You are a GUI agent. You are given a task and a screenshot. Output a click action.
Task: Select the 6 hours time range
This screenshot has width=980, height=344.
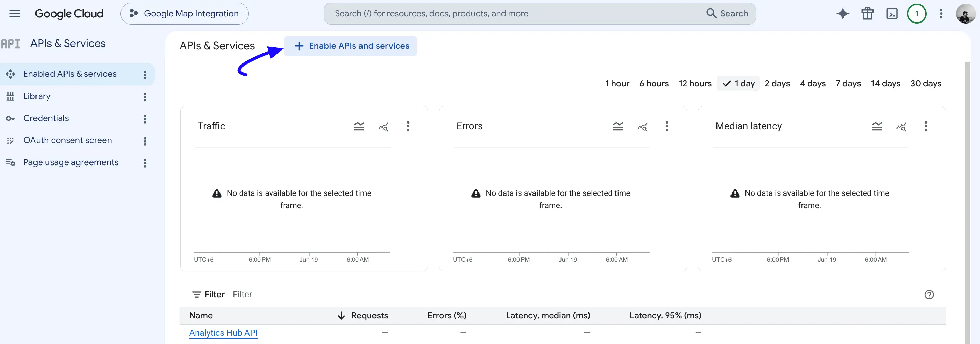click(x=654, y=83)
